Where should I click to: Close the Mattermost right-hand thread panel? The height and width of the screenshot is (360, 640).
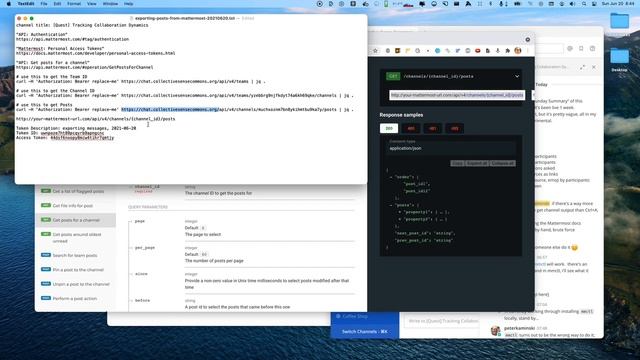[x=594, y=67]
